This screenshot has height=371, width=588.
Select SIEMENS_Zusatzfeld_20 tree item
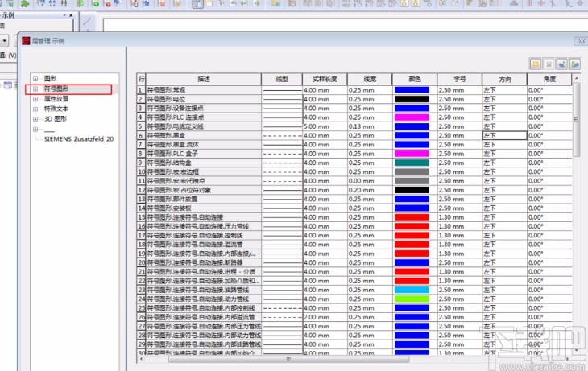(79, 139)
